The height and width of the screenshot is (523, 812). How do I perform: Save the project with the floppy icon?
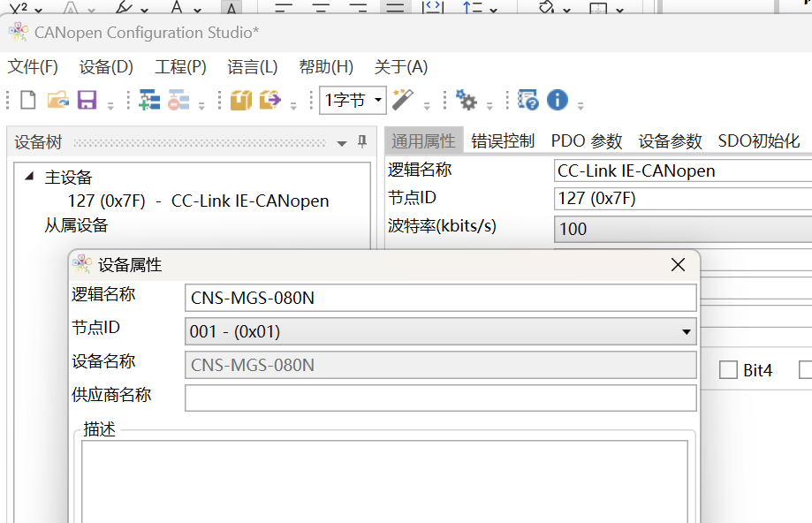pyautogui.click(x=87, y=100)
